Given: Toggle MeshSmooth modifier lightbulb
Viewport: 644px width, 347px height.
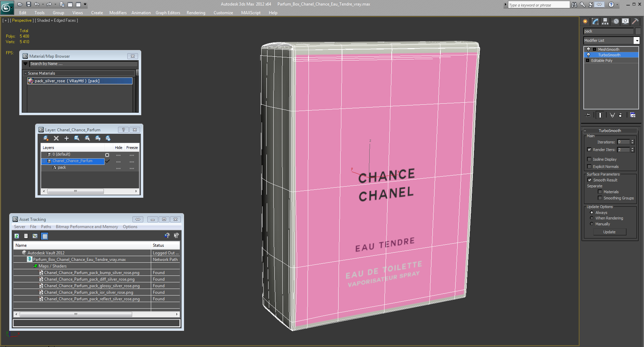Looking at the screenshot, I should (x=588, y=49).
